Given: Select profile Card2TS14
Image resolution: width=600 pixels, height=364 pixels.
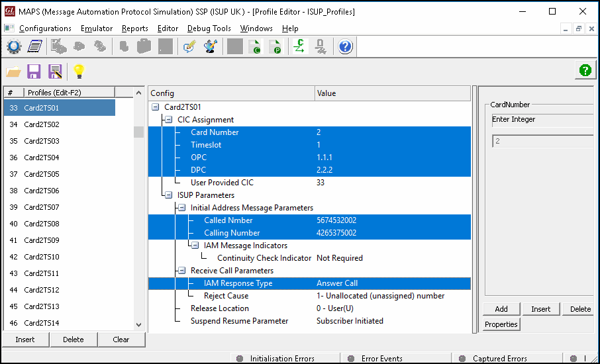Looking at the screenshot, I should 41,323.
